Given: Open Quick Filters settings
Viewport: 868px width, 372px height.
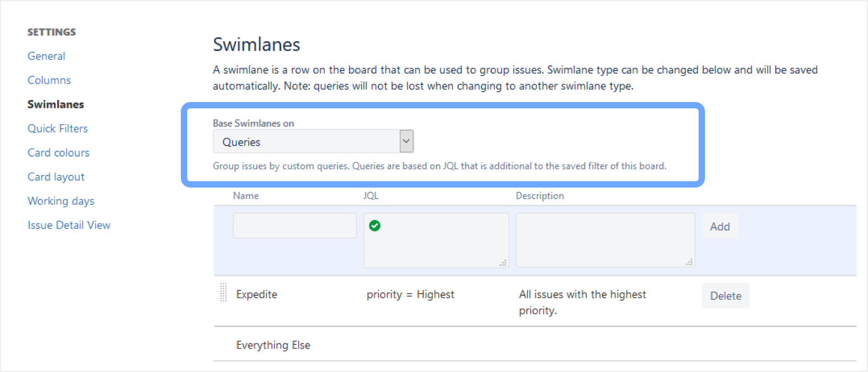Looking at the screenshot, I should click(58, 129).
